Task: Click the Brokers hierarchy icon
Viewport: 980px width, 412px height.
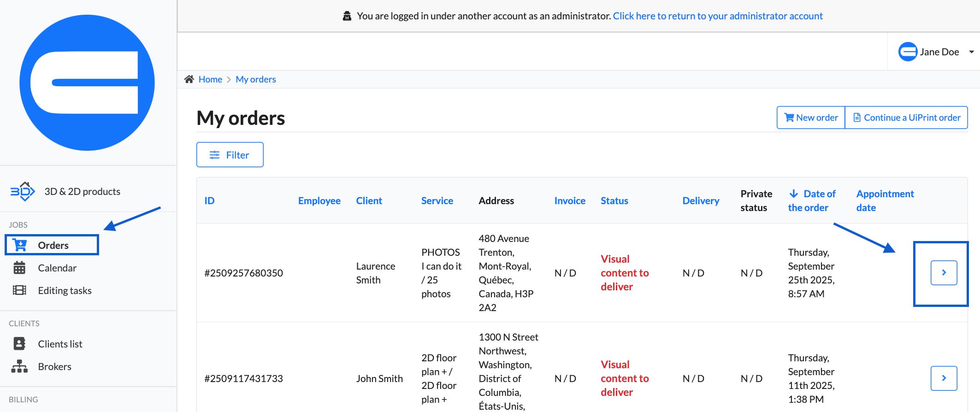Action: 19,366
